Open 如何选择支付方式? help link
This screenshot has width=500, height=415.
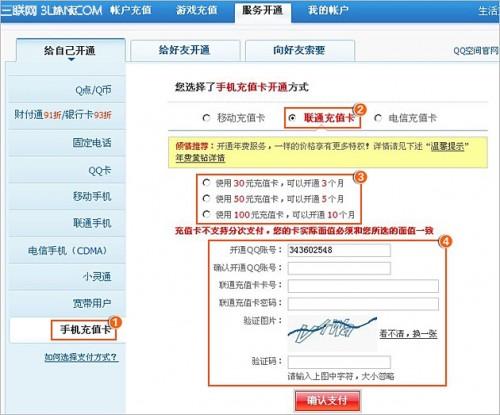(x=81, y=357)
